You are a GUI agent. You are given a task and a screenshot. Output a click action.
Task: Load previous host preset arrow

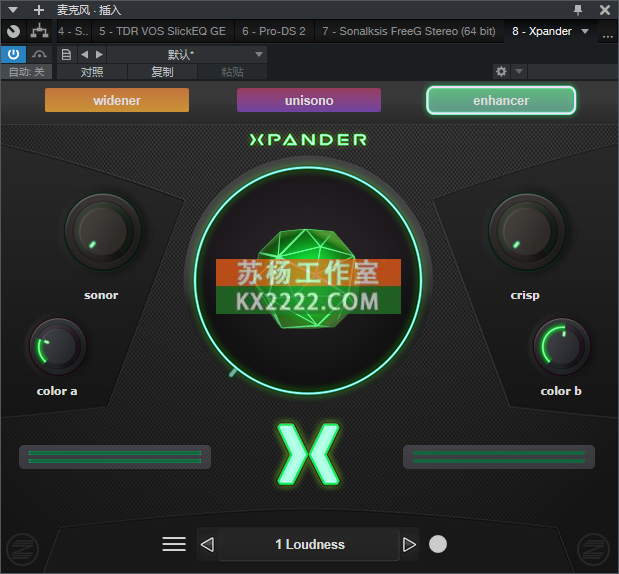(x=84, y=54)
